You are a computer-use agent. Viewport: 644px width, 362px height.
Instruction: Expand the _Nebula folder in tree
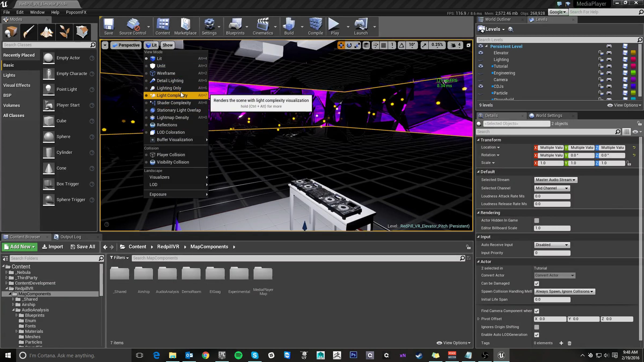click(7, 272)
